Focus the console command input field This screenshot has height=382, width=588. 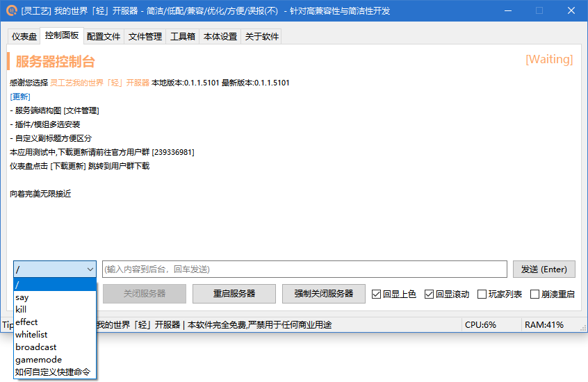tap(304, 269)
